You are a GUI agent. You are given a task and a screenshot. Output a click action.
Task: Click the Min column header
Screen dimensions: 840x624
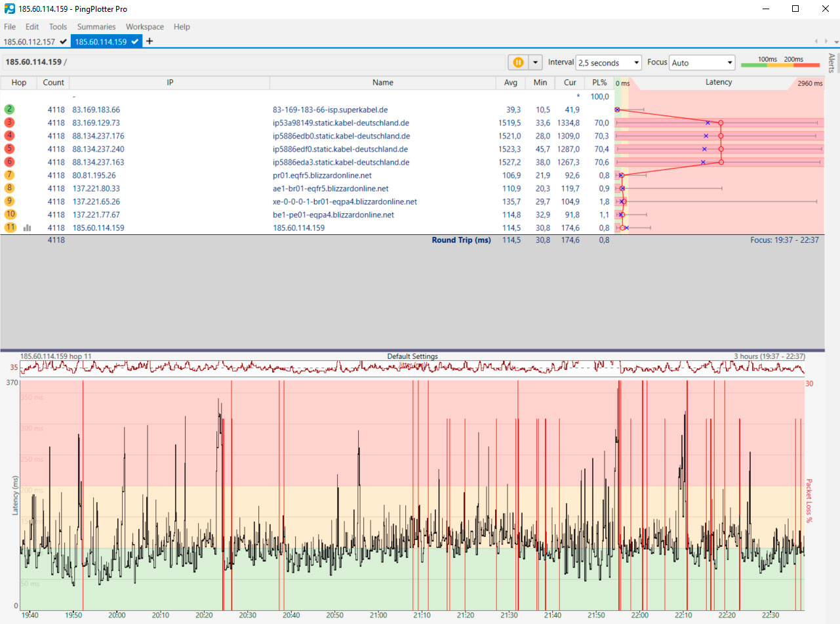(540, 83)
